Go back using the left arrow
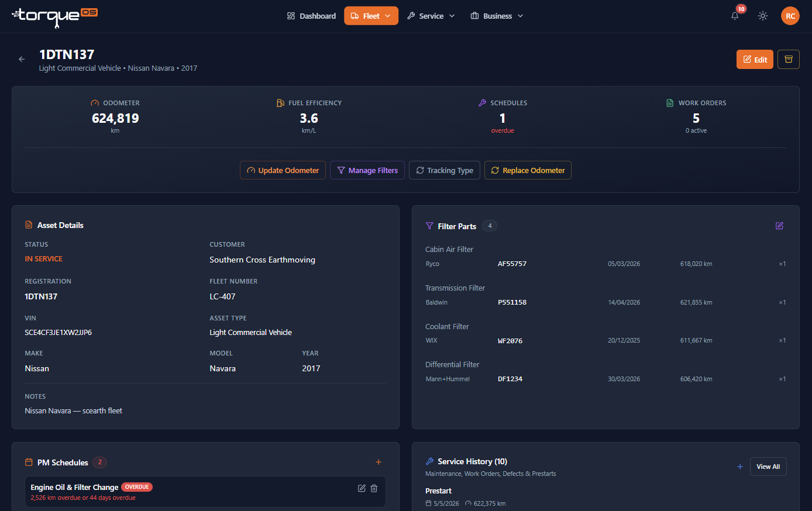 (x=22, y=59)
